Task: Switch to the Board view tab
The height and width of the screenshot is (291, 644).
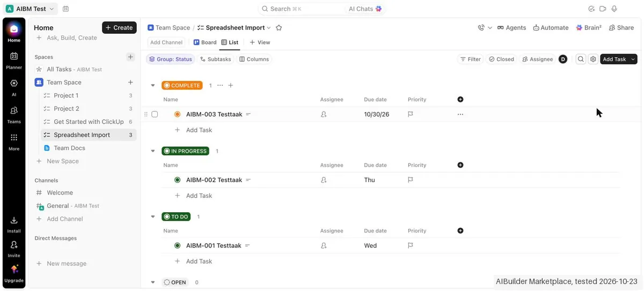Action: [205, 42]
